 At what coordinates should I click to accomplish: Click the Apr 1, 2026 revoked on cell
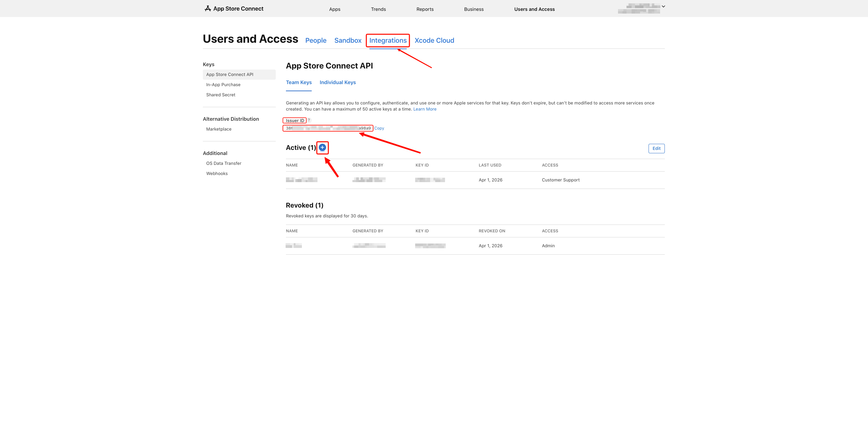coord(490,246)
